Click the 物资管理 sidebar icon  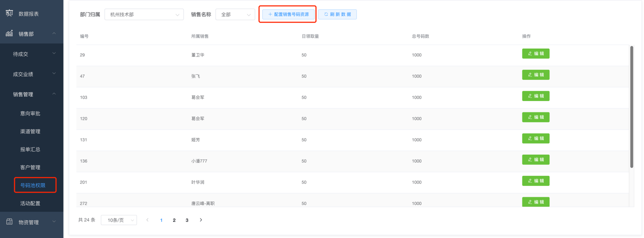click(9, 222)
